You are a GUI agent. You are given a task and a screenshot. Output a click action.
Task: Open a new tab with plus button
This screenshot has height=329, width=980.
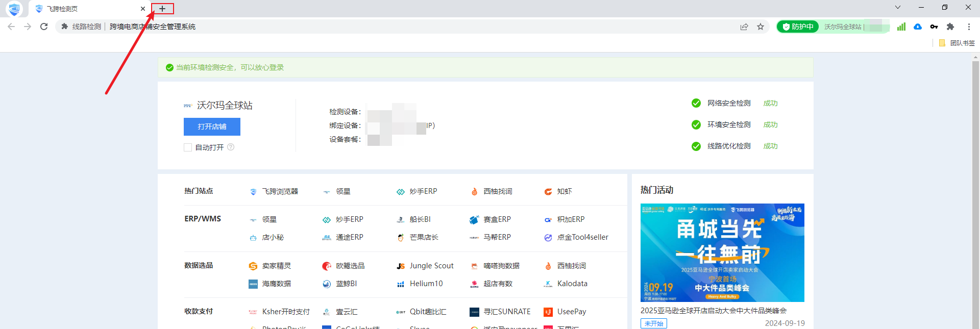click(x=162, y=9)
